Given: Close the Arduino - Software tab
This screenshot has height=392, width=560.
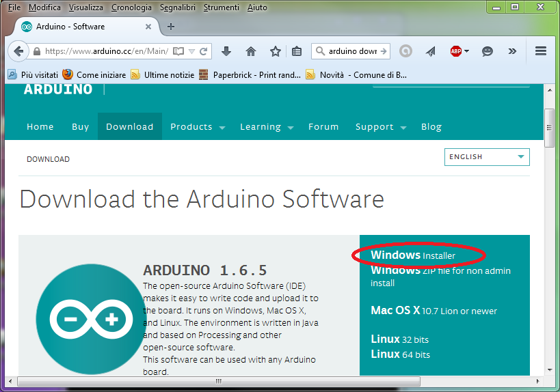Looking at the screenshot, I should click(148, 27).
